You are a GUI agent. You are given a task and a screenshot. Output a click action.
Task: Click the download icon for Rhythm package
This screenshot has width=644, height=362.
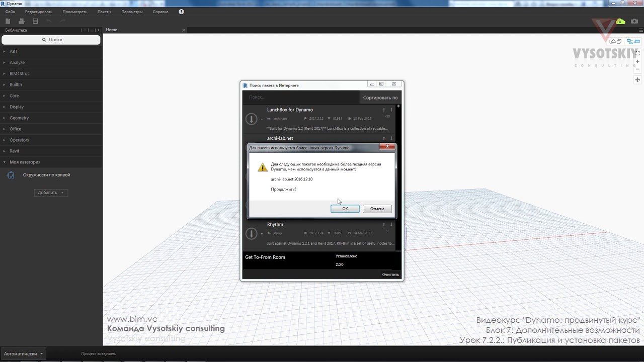(251, 233)
